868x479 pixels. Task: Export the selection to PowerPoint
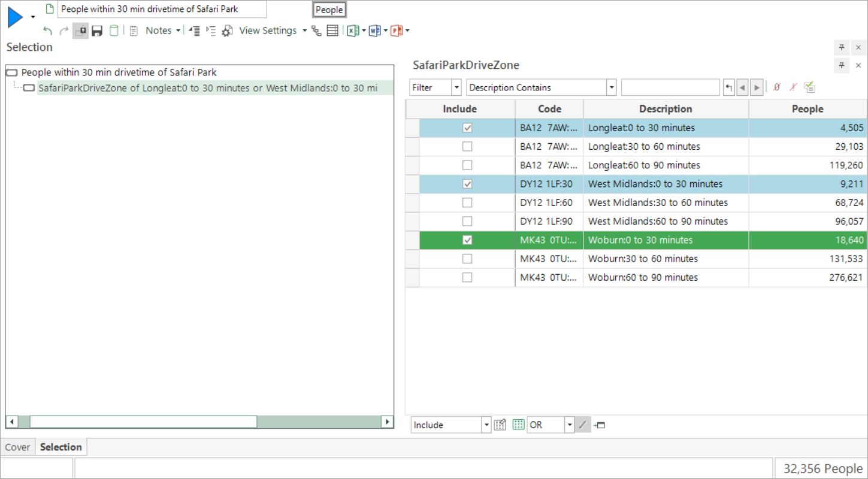tap(397, 31)
